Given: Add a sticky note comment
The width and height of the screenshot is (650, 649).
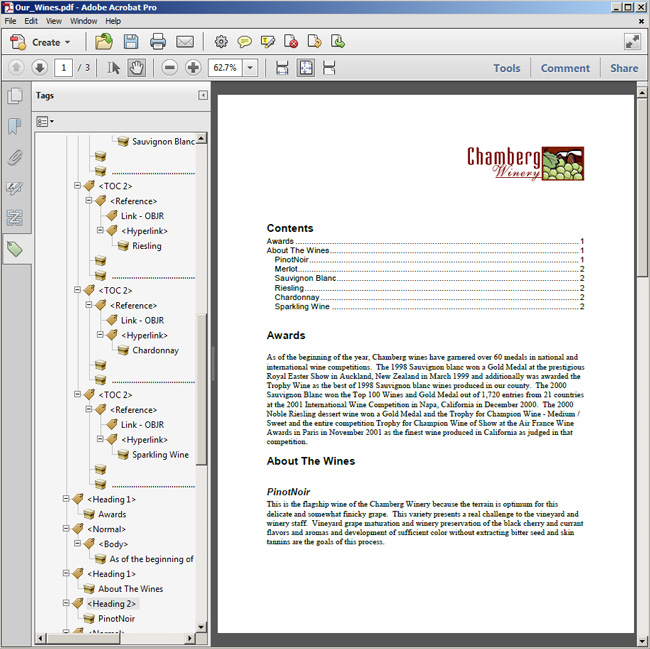Looking at the screenshot, I should click(244, 42).
